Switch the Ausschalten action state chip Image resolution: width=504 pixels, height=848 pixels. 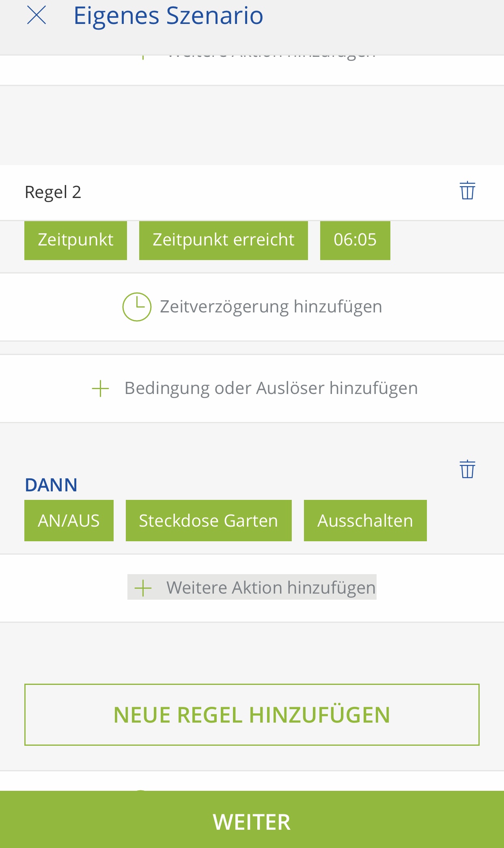point(365,521)
